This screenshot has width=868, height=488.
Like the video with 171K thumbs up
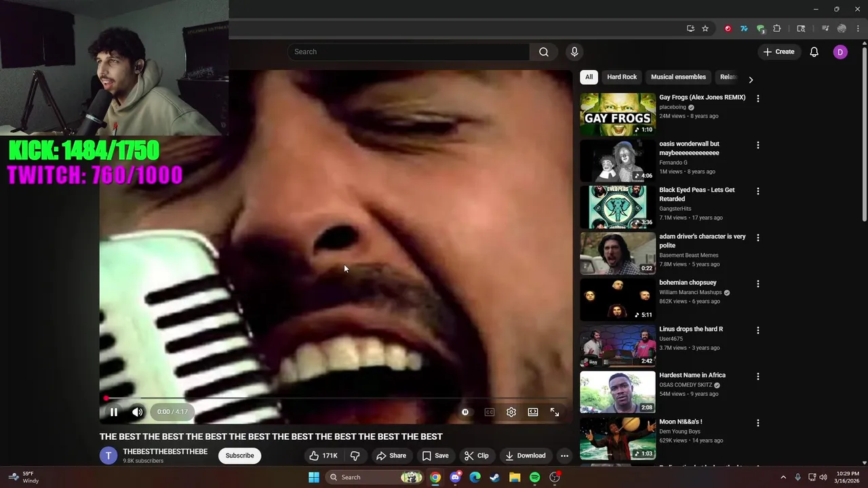point(323,455)
